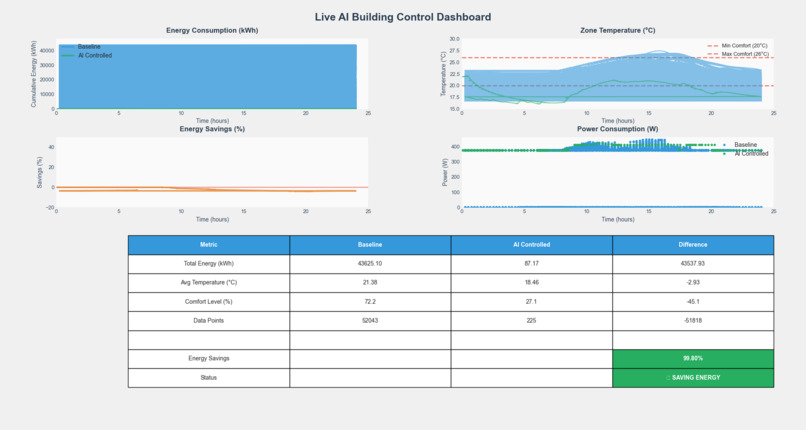The width and height of the screenshot is (806, 430).
Task: Toggle AI Controlled legend entry in Power Consumption chart
Action: [745, 154]
